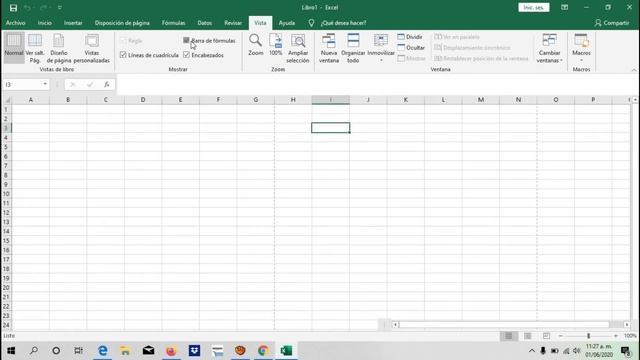This screenshot has width=640, height=360.
Task: Click the horizontal scrollbar track
Action: pyautogui.click(x=504, y=324)
